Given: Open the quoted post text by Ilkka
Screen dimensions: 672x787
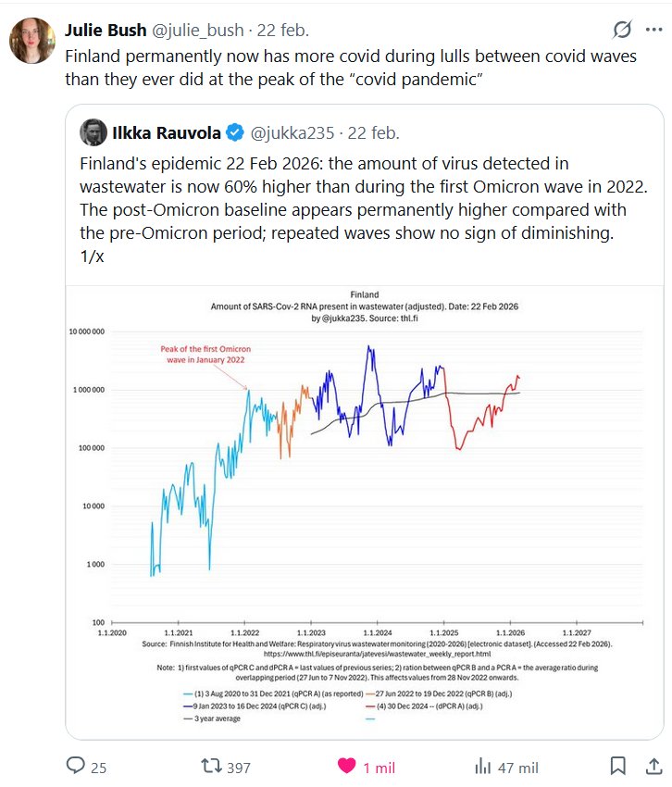Looking at the screenshot, I should click(361, 209).
